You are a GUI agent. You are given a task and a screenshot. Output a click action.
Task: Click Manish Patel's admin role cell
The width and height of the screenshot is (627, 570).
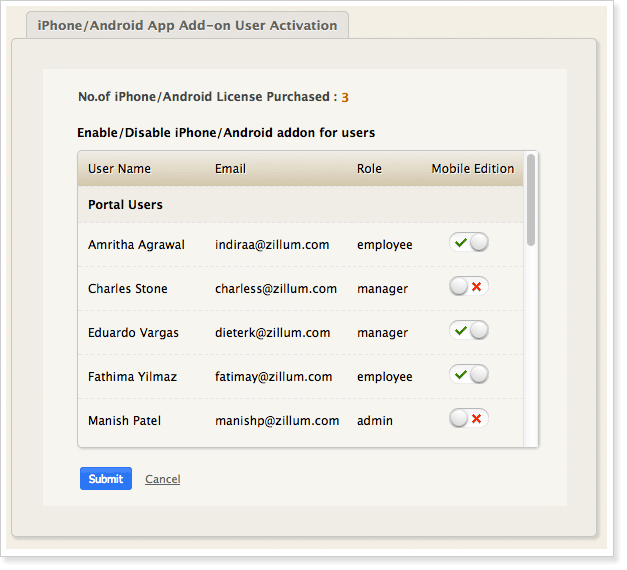[x=374, y=421]
